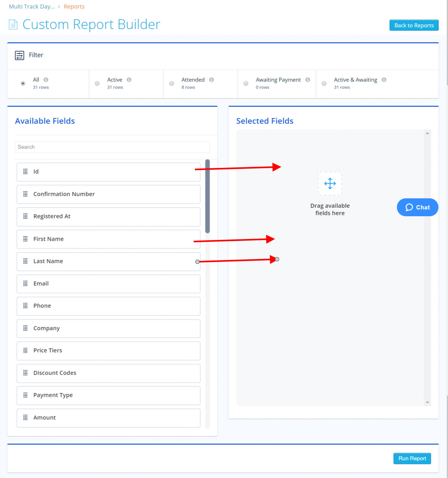This screenshot has height=478, width=448.
Task: Click the speech bubble icon on Chat
Action: coord(409,207)
